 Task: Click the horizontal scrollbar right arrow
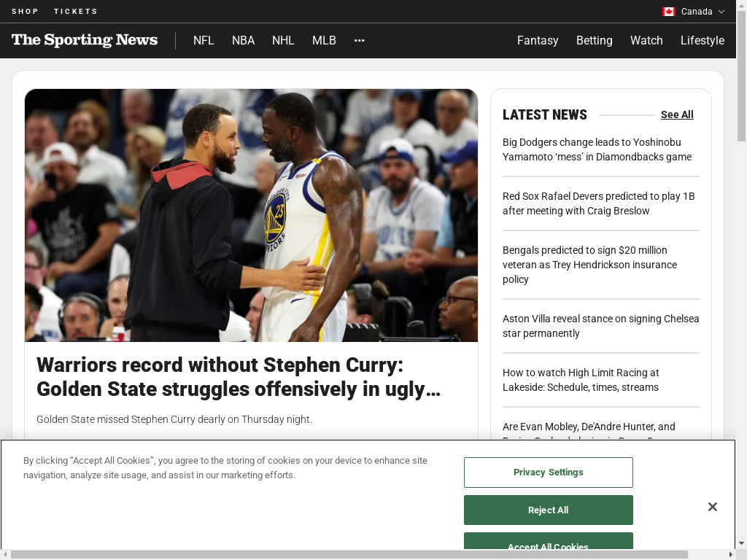coord(731,555)
